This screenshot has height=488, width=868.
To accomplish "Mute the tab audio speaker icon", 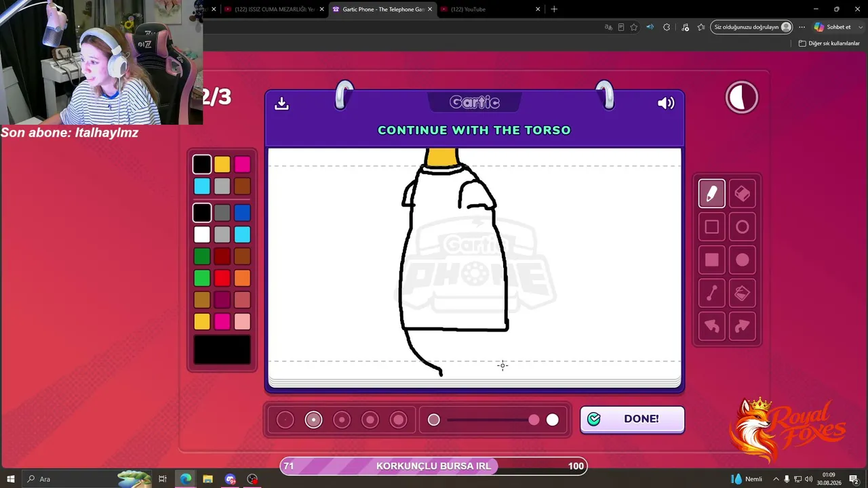I will coord(650,27).
